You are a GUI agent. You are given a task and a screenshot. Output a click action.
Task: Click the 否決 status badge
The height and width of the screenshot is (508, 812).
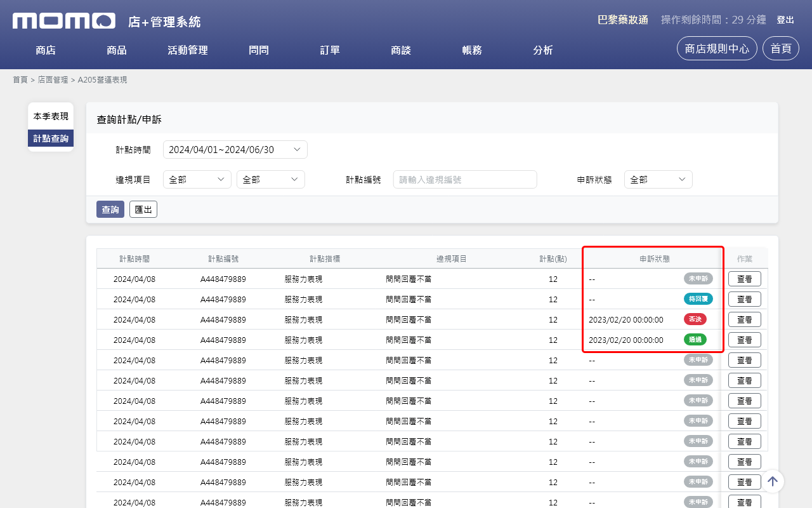click(695, 319)
